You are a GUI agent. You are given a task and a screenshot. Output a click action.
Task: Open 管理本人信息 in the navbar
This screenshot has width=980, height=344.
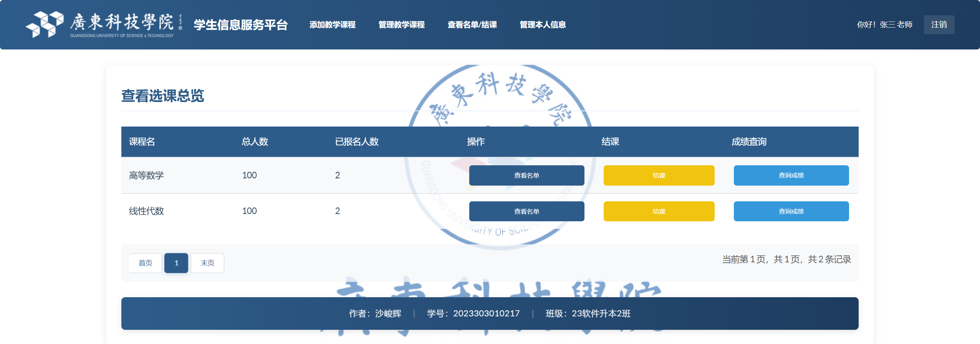542,25
